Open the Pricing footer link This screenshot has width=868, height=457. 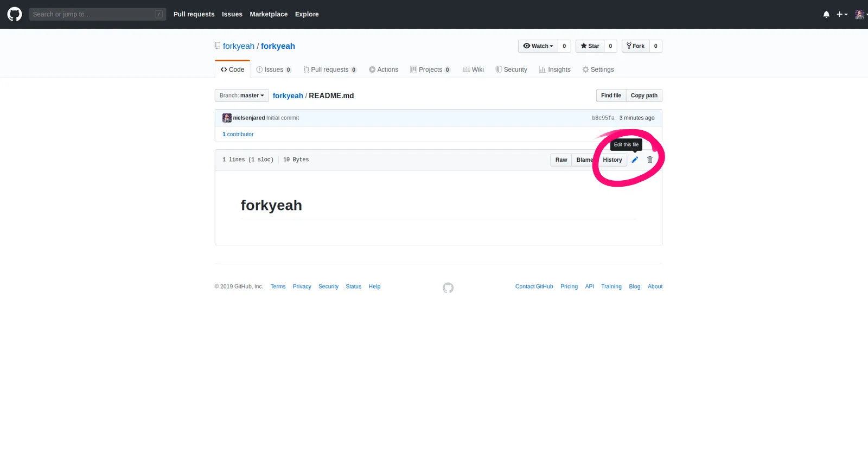click(x=569, y=287)
